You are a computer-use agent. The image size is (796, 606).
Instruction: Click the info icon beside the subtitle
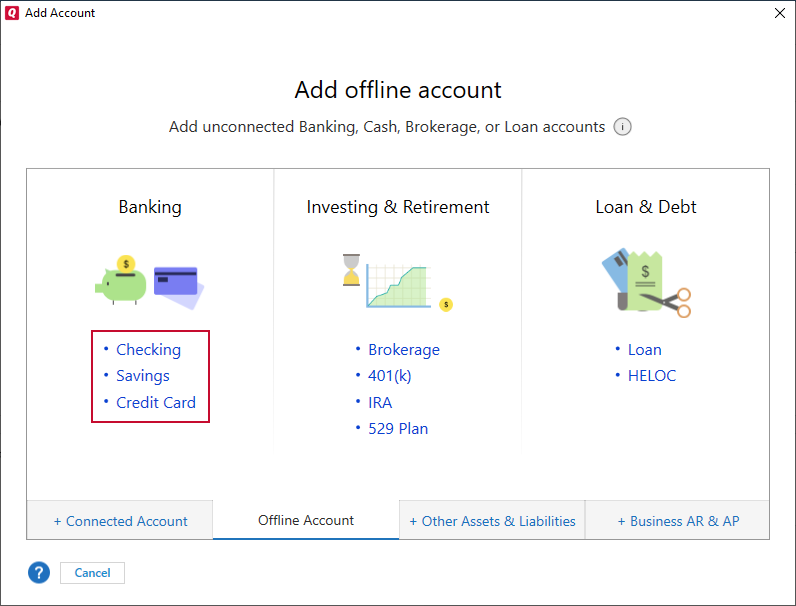tap(622, 127)
